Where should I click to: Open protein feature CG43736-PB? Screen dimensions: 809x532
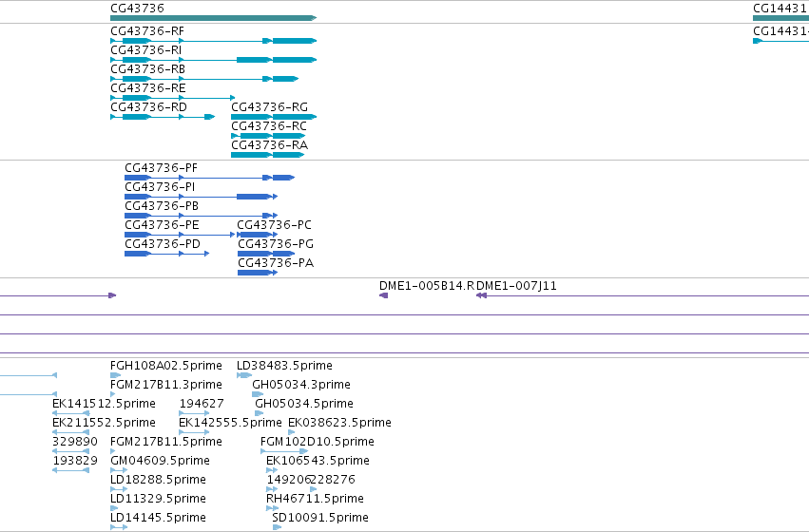click(162, 207)
